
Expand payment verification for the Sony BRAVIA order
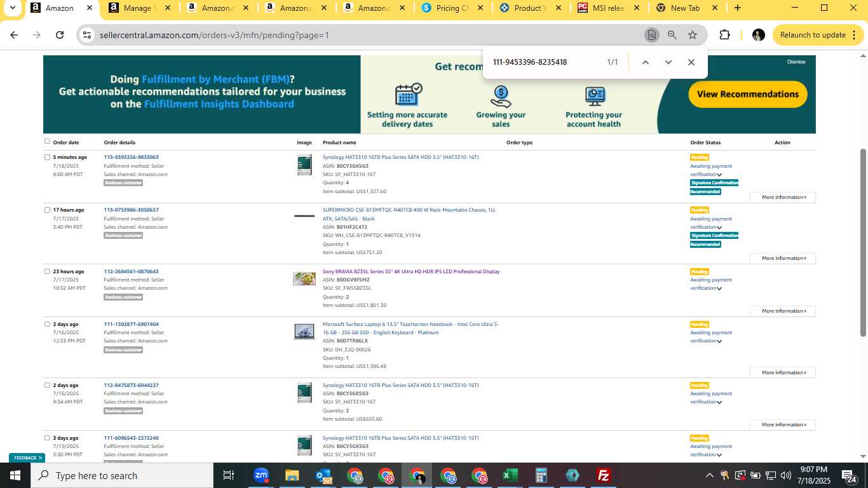(x=719, y=288)
